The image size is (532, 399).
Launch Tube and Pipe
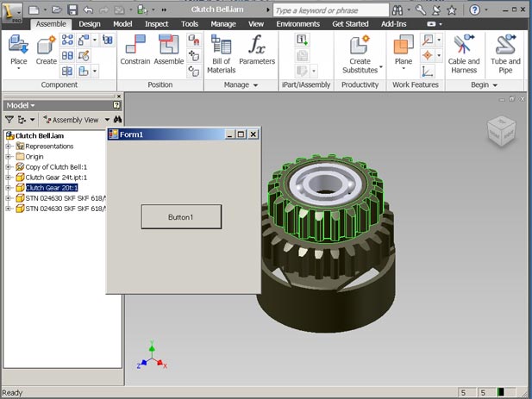click(505, 49)
